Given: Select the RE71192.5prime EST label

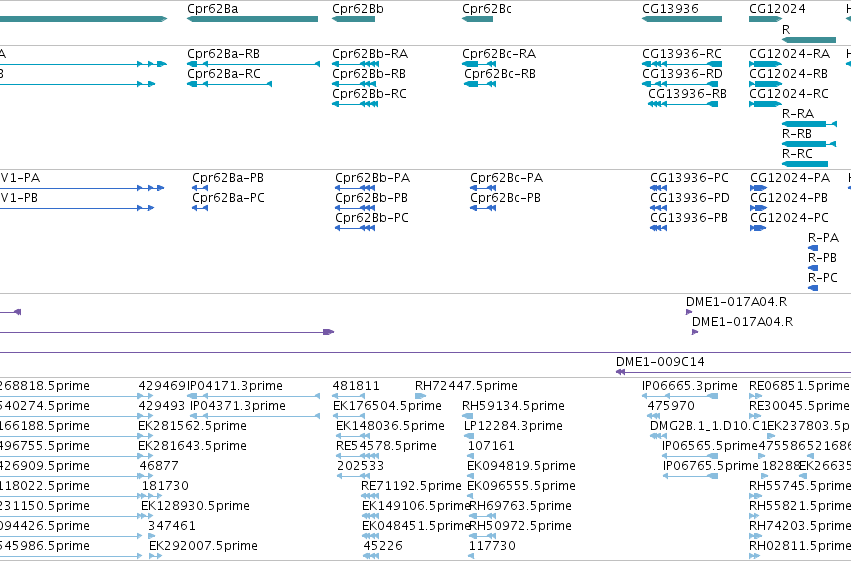Looking at the screenshot, I should point(411,486).
